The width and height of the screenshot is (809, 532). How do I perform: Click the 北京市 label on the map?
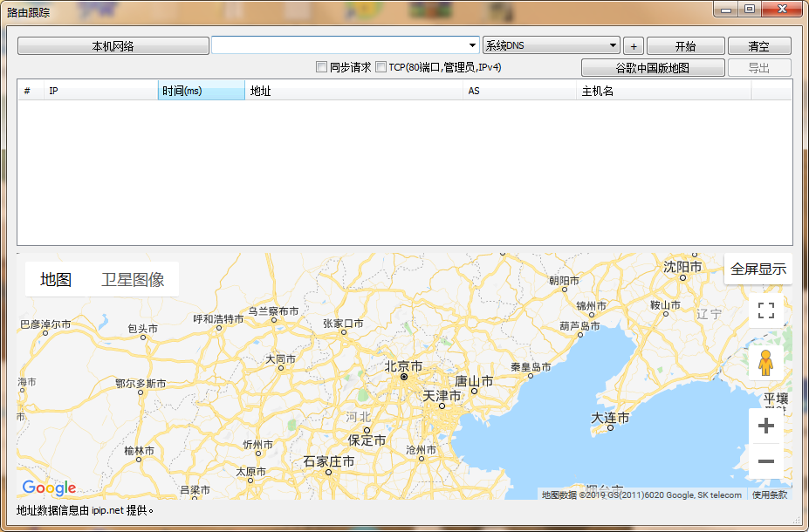coord(403,366)
